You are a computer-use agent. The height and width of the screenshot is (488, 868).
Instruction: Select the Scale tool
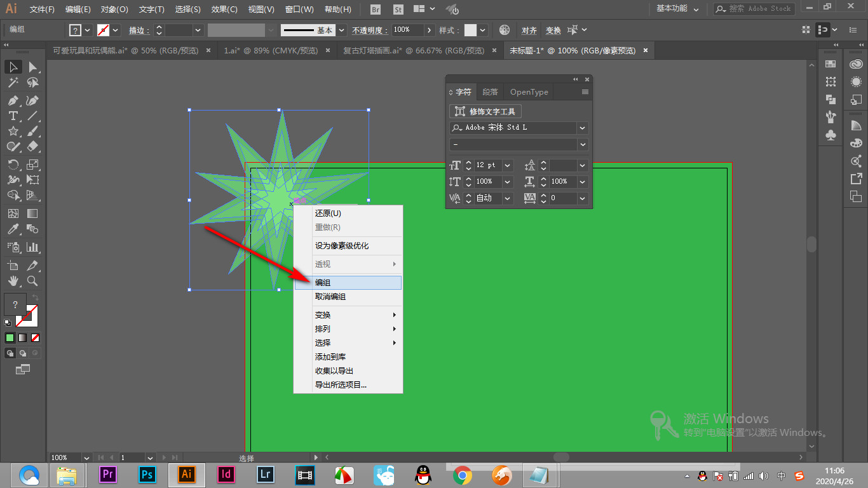click(33, 165)
